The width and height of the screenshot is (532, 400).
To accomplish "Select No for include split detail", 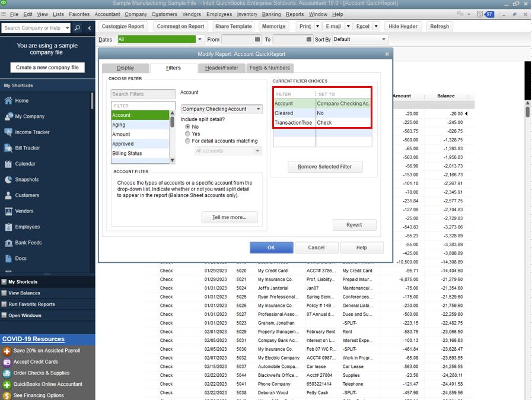I will [187, 126].
